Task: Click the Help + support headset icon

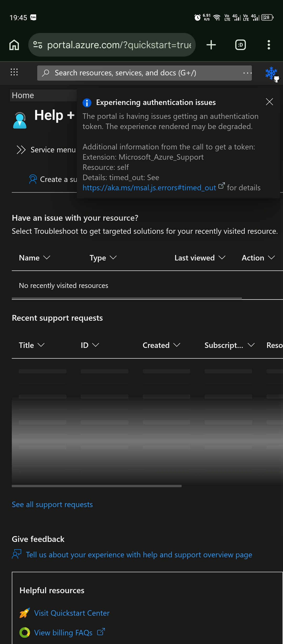Action: pyautogui.click(x=20, y=120)
